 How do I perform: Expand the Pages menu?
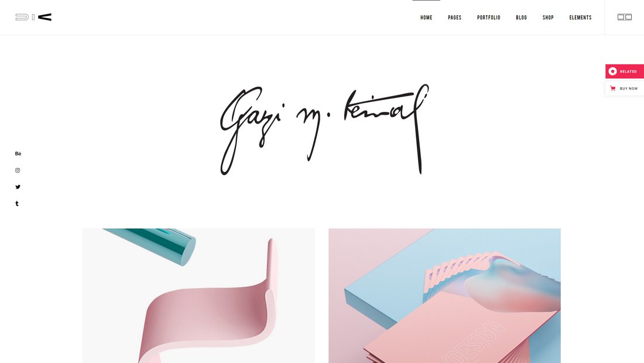(x=455, y=18)
